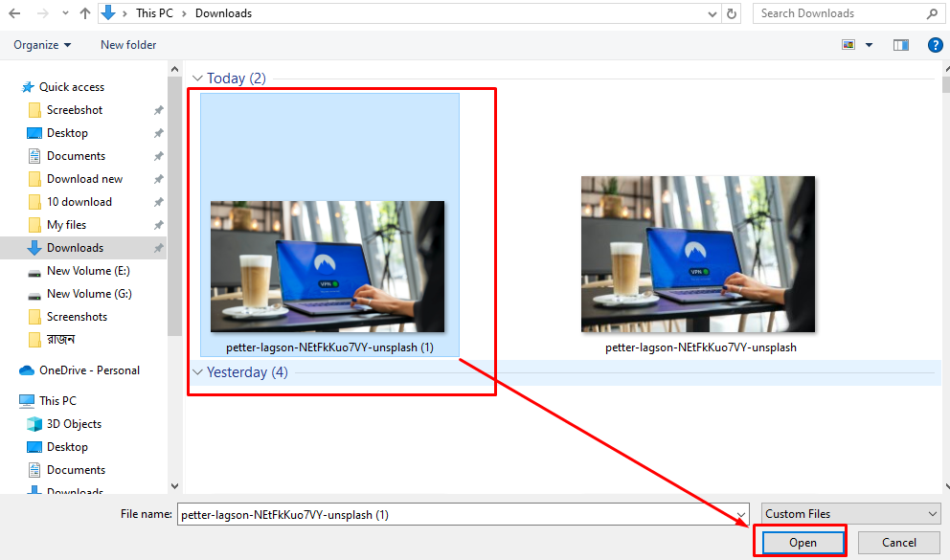
Task: Click the navigation pane scrollbar thumb
Action: tap(174, 206)
